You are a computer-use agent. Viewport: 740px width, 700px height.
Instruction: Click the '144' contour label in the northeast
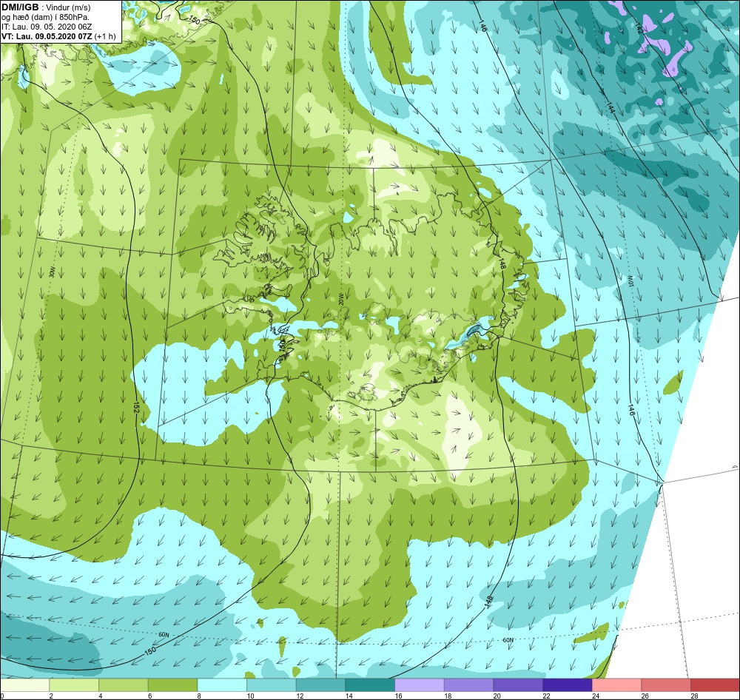610,107
